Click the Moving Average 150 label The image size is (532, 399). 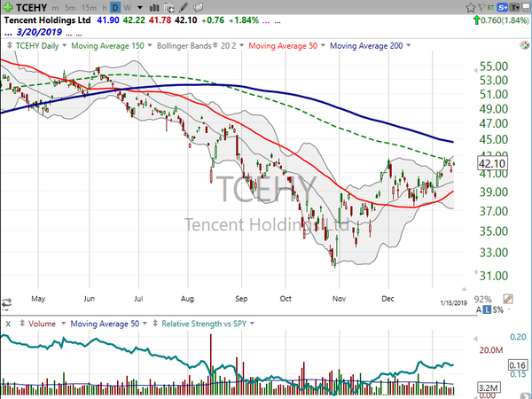107,45
